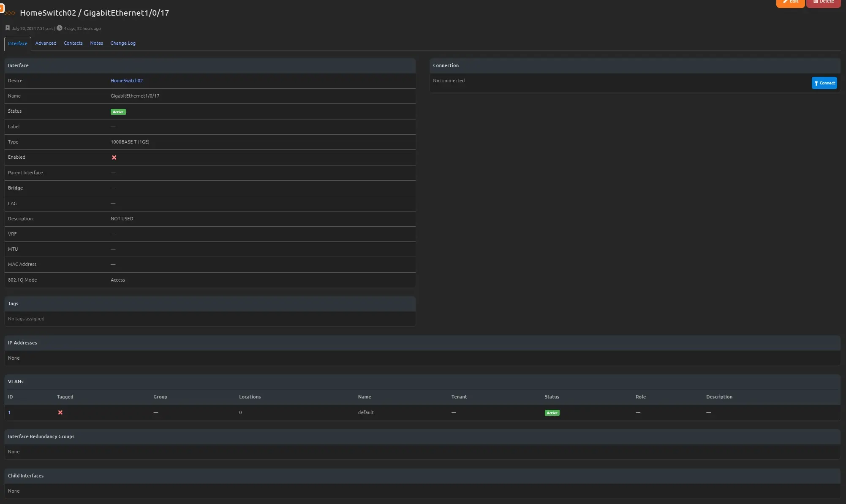The width and height of the screenshot is (846, 504).
Task: Click the last-updated clock icon
Action: (x=60, y=28)
